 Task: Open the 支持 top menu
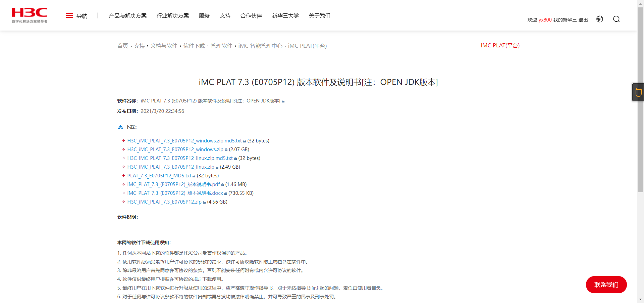pos(225,16)
